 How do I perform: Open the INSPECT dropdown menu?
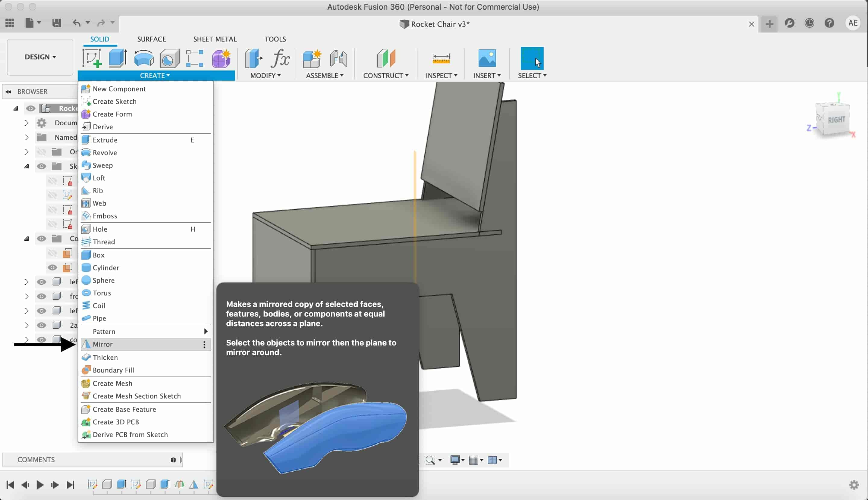pos(441,75)
